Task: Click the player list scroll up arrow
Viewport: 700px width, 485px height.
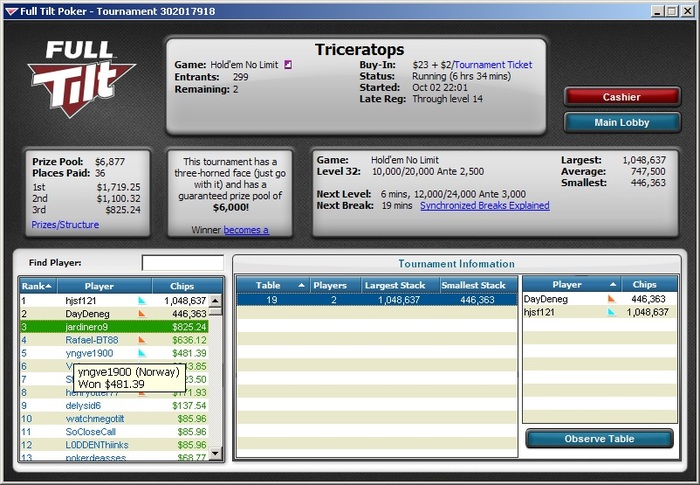Action: [215, 301]
